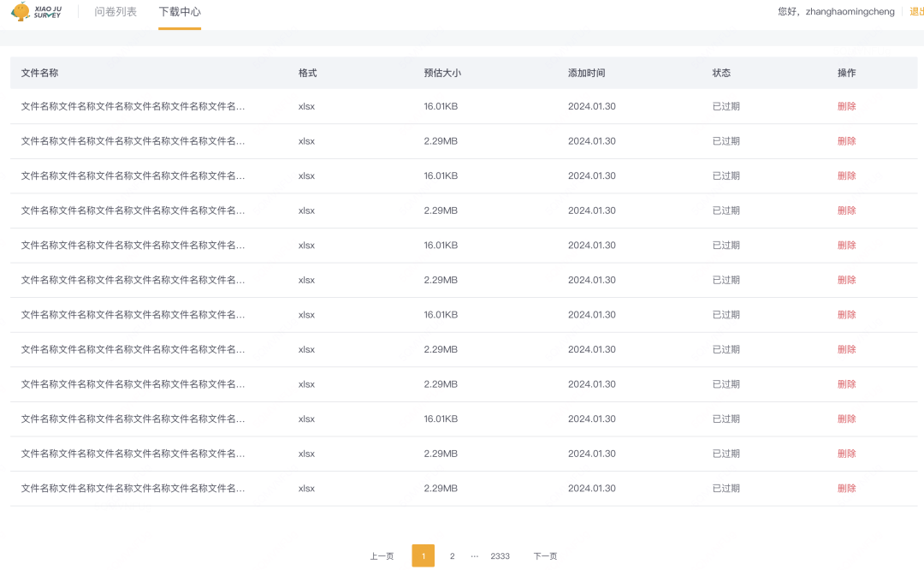Jump to page 2 in pagination

pos(453,556)
